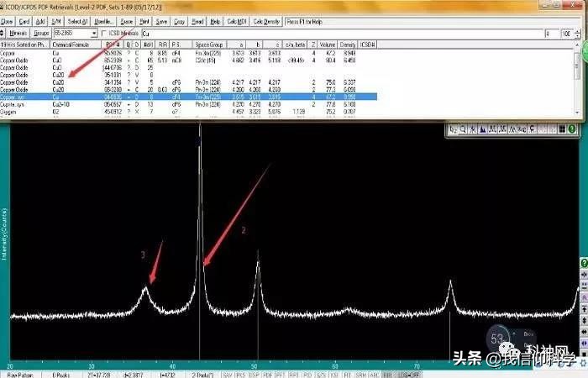588x378 pixels.
Task: Click the Help toolbar button
Action: click(x=215, y=22)
